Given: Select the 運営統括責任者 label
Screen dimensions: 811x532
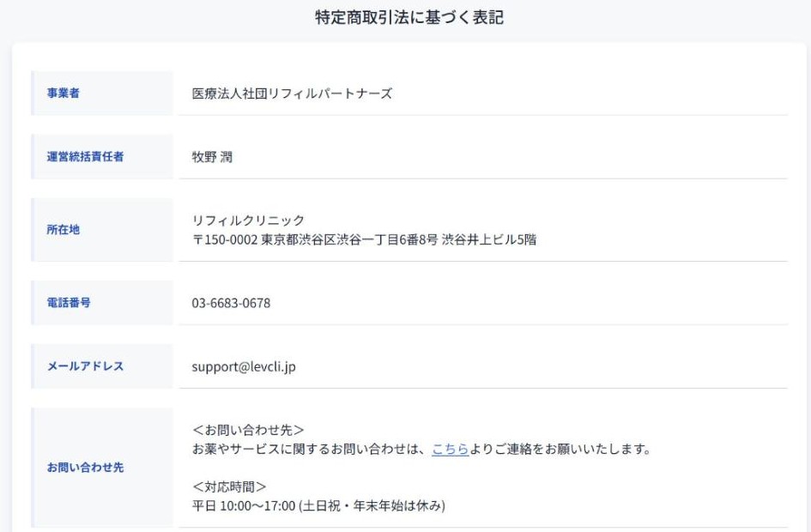Looking at the screenshot, I should tap(85, 157).
